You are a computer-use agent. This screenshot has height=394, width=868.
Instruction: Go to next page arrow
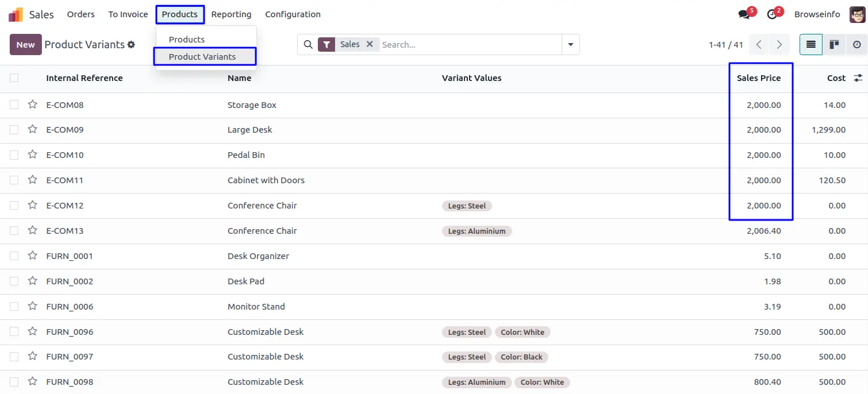779,45
